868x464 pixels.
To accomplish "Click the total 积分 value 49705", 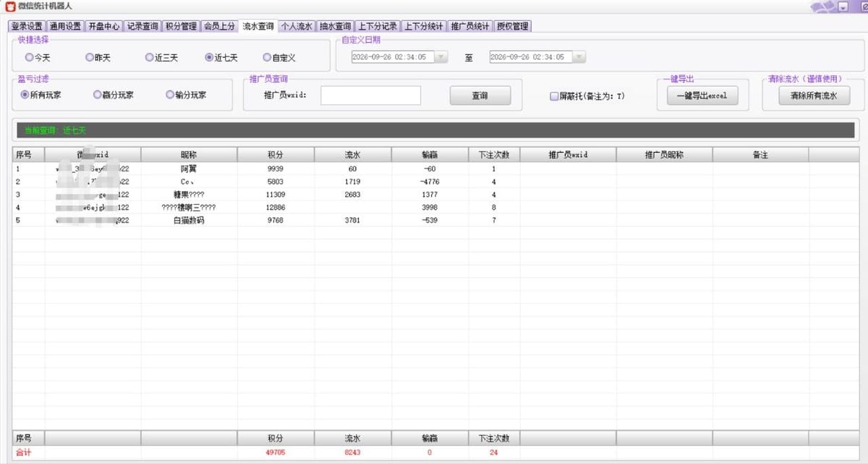I will pyautogui.click(x=276, y=452).
